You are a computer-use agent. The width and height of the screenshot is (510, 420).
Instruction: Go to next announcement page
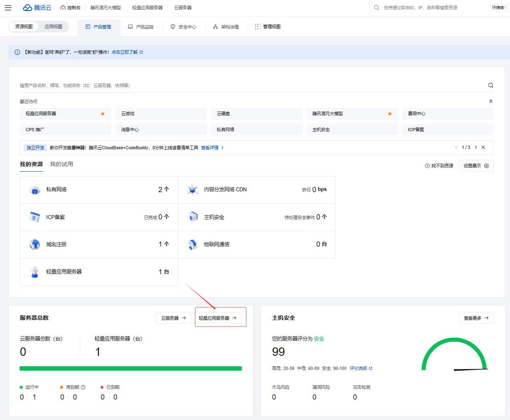pyautogui.click(x=476, y=147)
